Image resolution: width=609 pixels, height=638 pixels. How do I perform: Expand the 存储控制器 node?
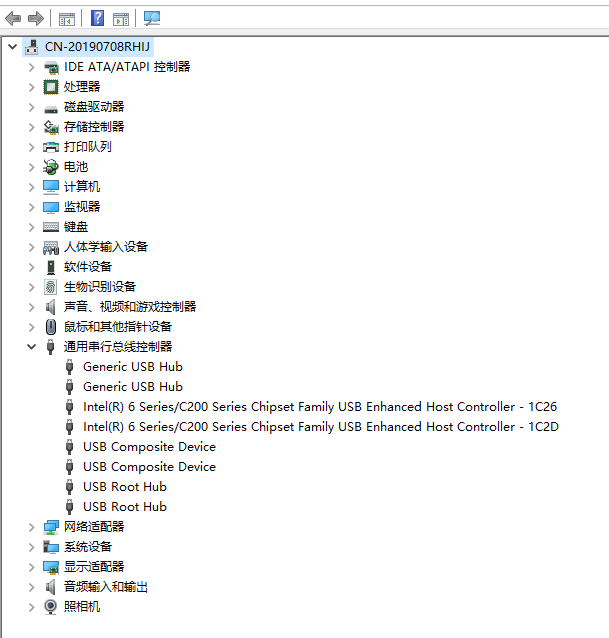32,127
